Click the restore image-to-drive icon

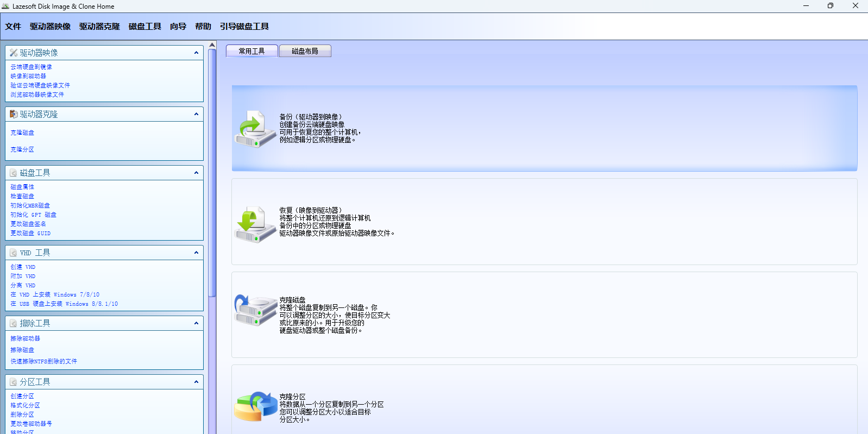click(x=255, y=224)
